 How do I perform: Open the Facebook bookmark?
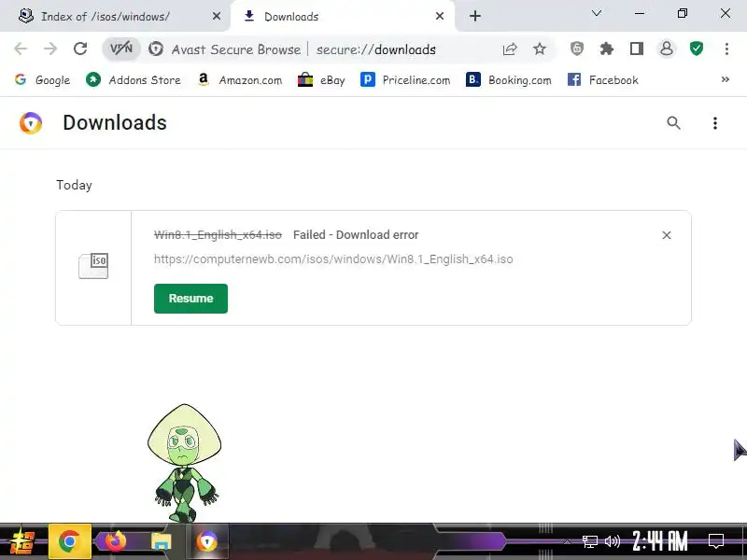click(602, 80)
